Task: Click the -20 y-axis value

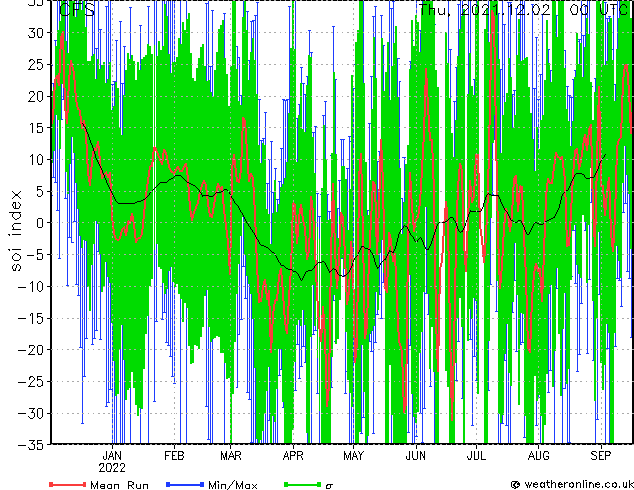Action: pos(32,350)
